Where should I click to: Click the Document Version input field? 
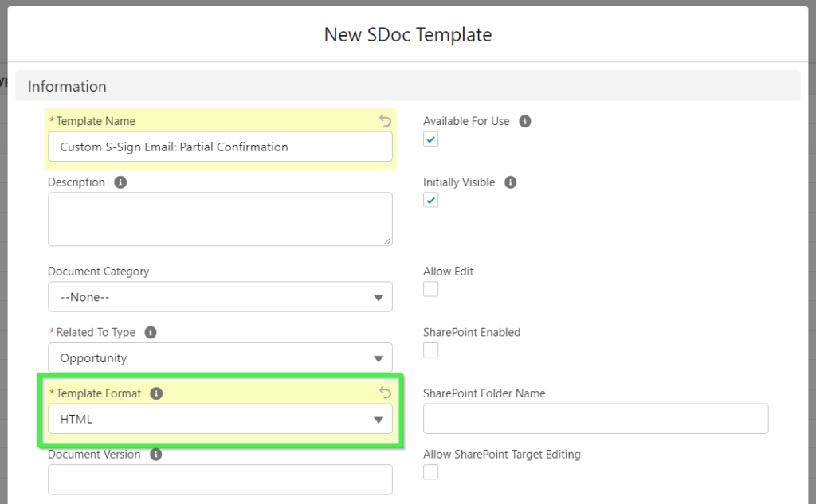tap(220, 479)
